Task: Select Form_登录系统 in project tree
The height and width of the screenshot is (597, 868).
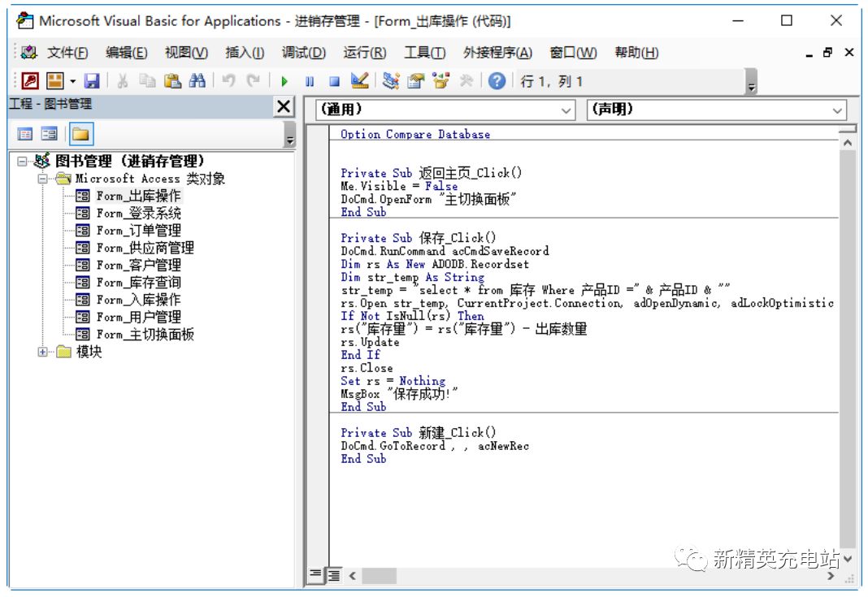Action: point(138,213)
